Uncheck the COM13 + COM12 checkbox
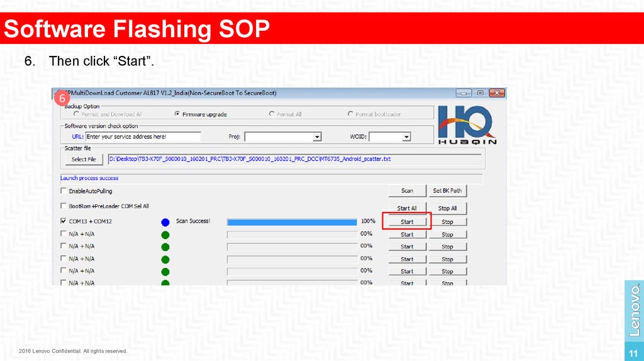Viewport: 644px width, 361px height. click(64, 221)
